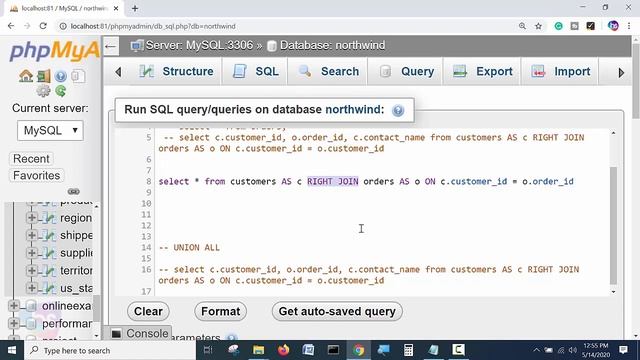Open the MySQL documentation page icon
Viewport: 640px width, 360px height.
[78, 76]
